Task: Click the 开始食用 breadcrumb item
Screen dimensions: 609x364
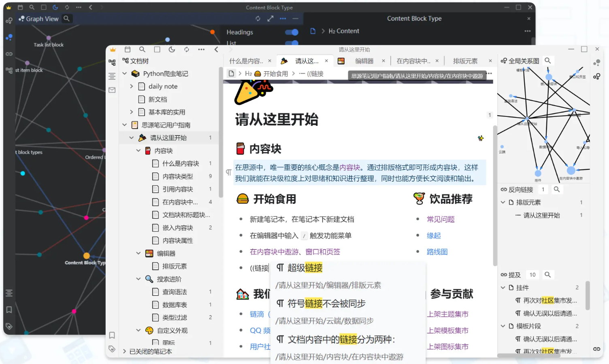Action: pos(275,73)
